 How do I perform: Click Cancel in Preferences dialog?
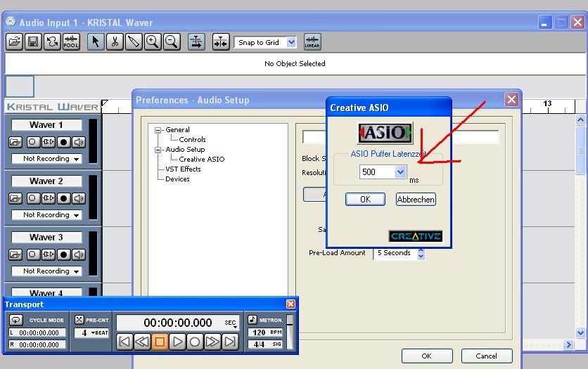[487, 356]
